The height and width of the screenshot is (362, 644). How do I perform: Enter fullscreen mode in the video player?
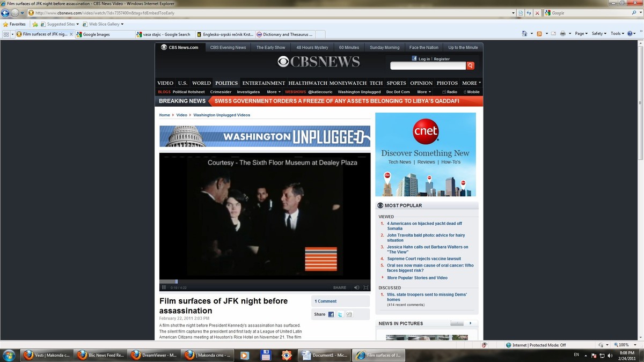point(365,287)
